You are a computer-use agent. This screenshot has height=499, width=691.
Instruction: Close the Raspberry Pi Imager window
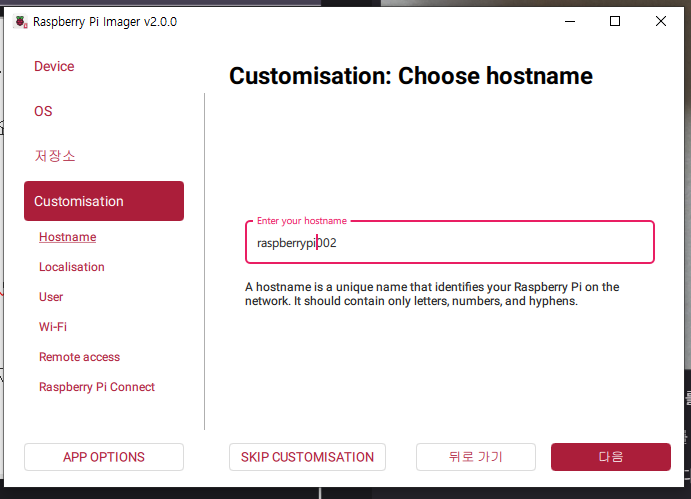pos(661,21)
